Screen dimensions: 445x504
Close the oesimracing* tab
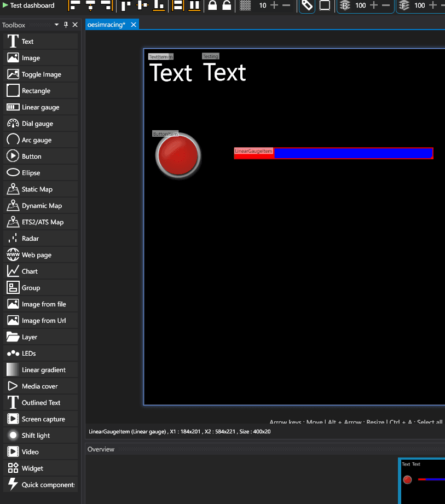click(134, 25)
